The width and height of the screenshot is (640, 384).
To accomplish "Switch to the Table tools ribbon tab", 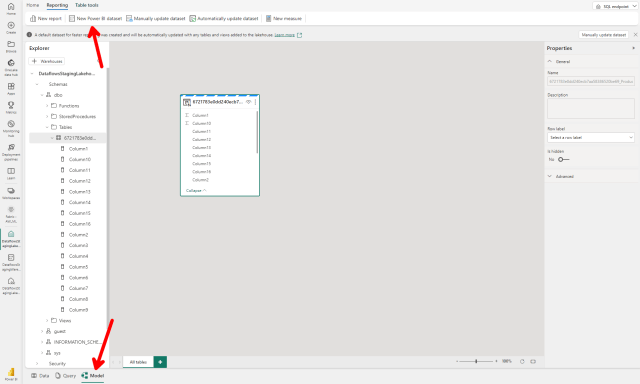I will pyautogui.click(x=87, y=5).
